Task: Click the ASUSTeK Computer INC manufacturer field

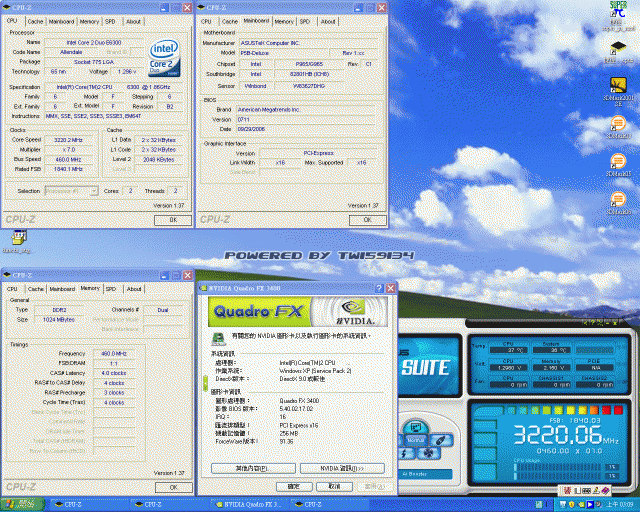Action: (x=307, y=43)
